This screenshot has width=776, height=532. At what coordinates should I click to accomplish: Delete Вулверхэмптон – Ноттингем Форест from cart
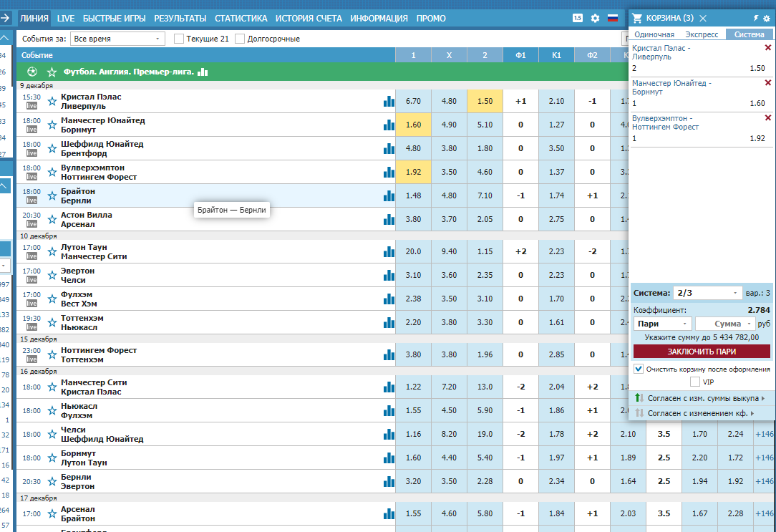[x=768, y=118]
